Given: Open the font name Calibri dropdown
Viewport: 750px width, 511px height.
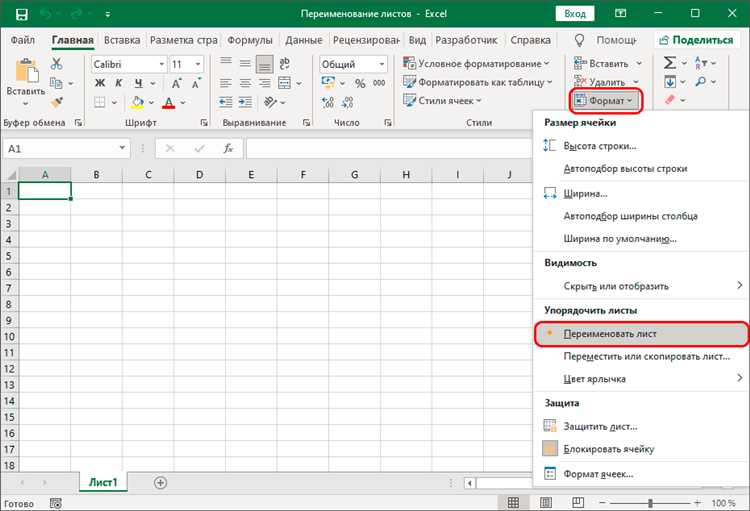Looking at the screenshot, I should tap(162, 64).
